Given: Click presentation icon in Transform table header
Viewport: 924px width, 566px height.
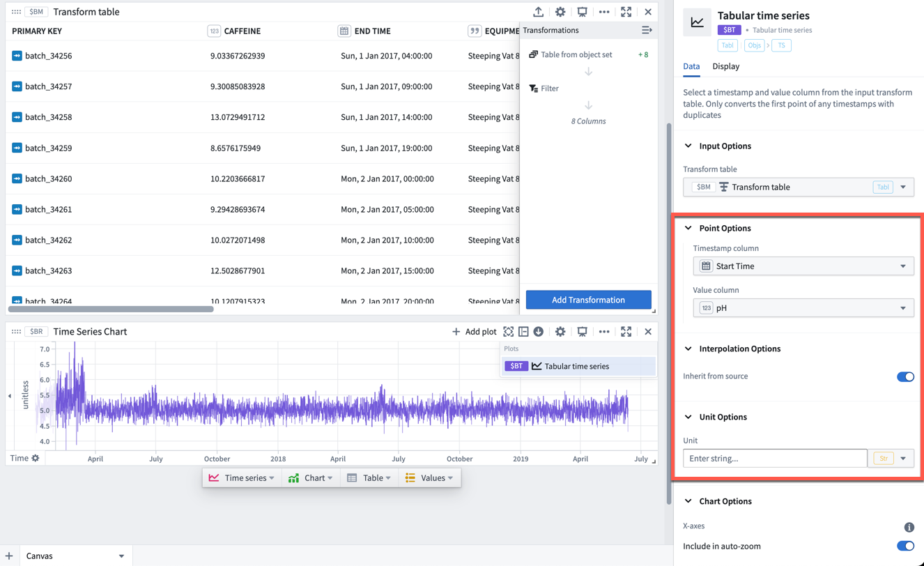Looking at the screenshot, I should 582,12.
